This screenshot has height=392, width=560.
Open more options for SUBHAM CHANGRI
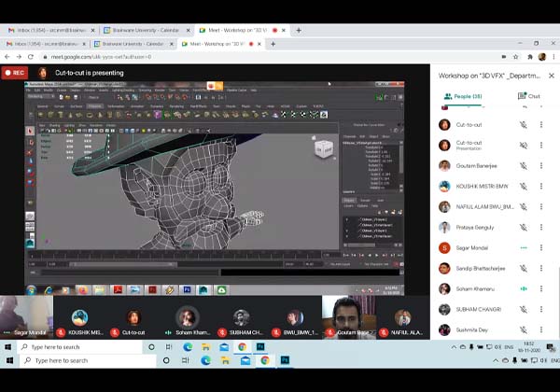541,310
